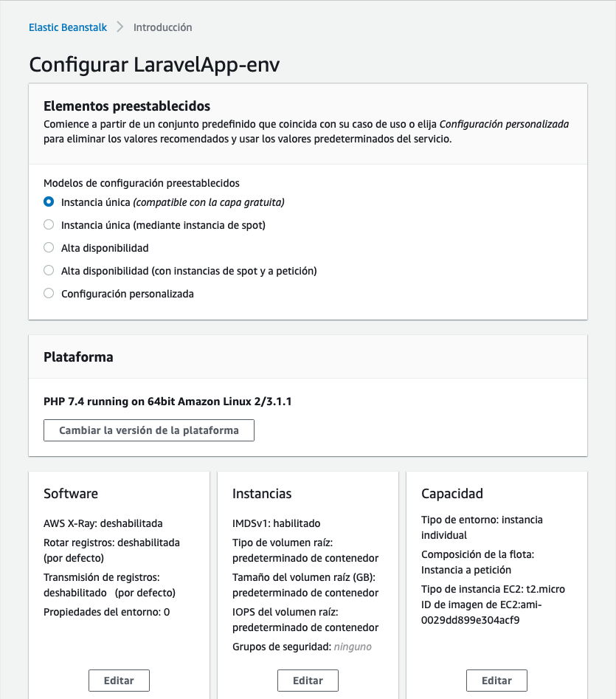616x699 pixels.
Task: Click the Comience a partir description paragraph
Action: coord(306,131)
